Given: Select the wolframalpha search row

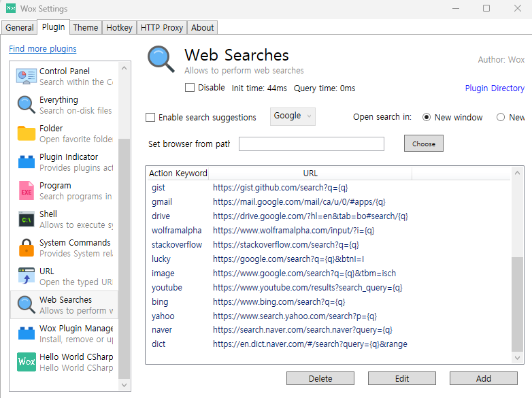Looking at the screenshot, I should [x=329, y=231].
